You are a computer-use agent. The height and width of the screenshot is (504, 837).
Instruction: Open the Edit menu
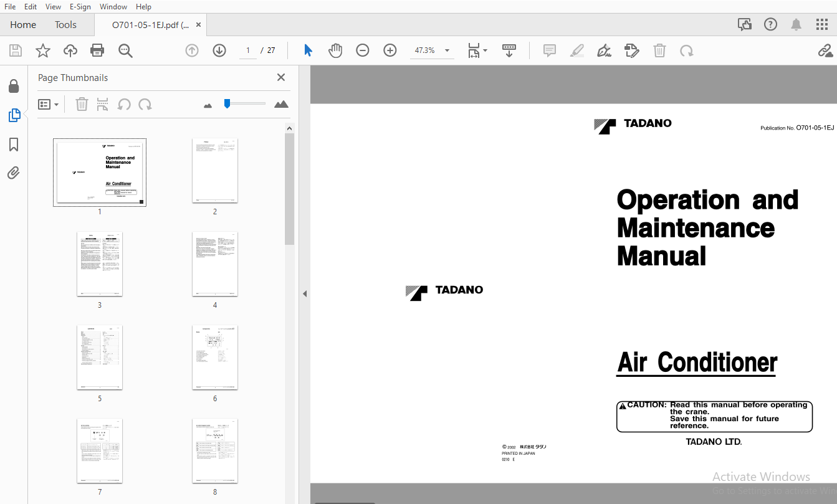tap(31, 6)
